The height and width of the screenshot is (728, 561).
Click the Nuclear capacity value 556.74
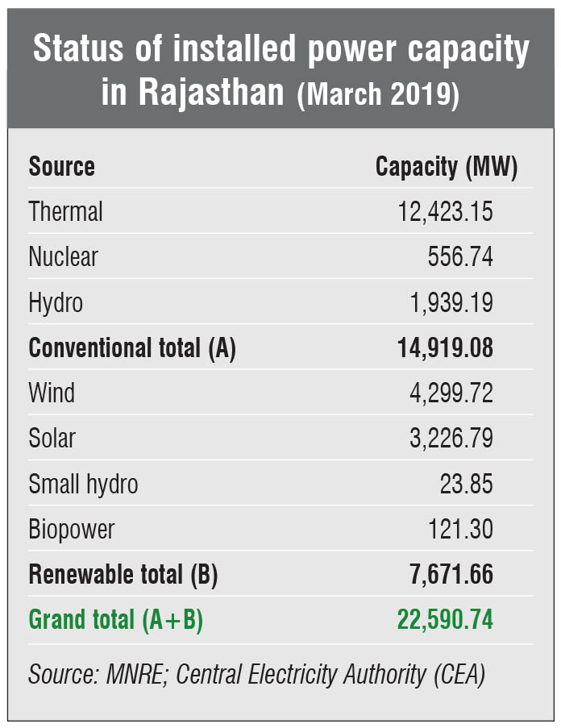460,257
